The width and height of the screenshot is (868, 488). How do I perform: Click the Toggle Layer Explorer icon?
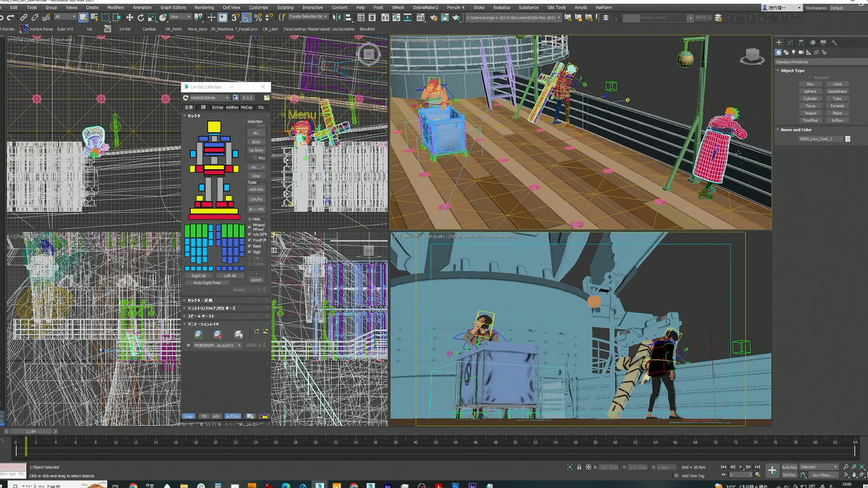click(x=372, y=17)
